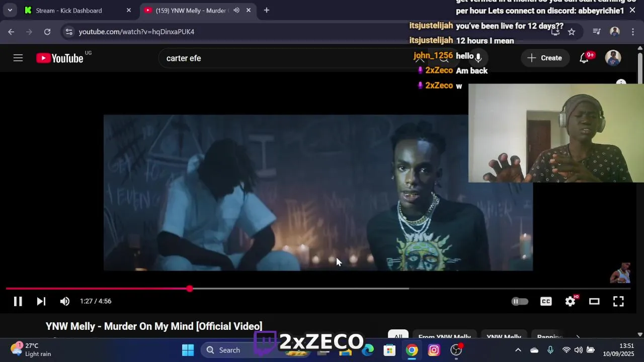Open the weather widget showing 27°C

click(x=31, y=349)
